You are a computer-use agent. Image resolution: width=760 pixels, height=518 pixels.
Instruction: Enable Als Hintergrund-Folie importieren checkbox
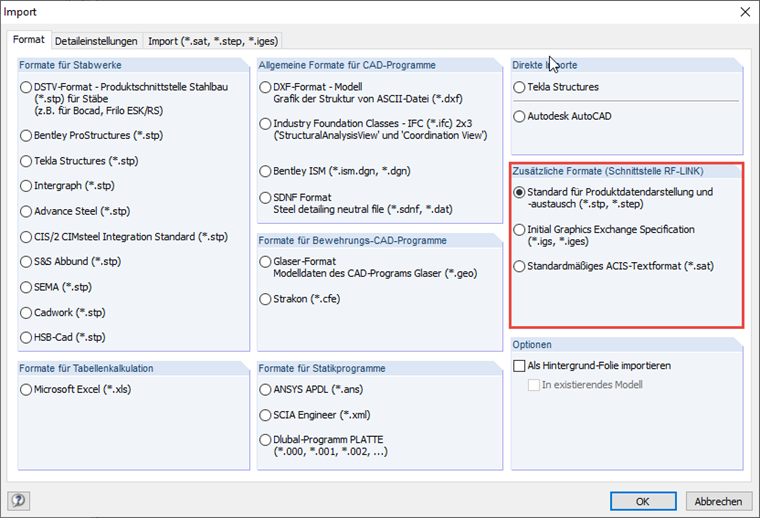(x=519, y=366)
